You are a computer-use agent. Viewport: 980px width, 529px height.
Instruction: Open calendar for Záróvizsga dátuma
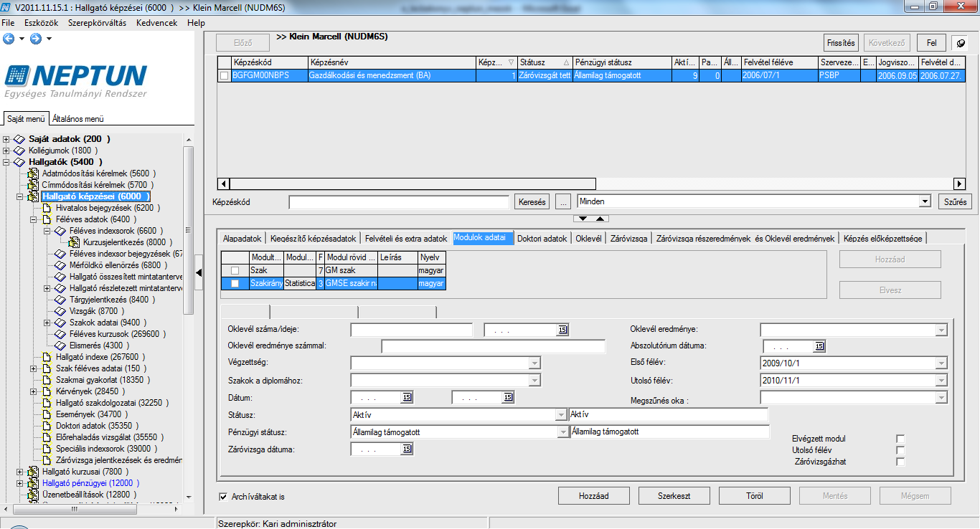[407, 449]
